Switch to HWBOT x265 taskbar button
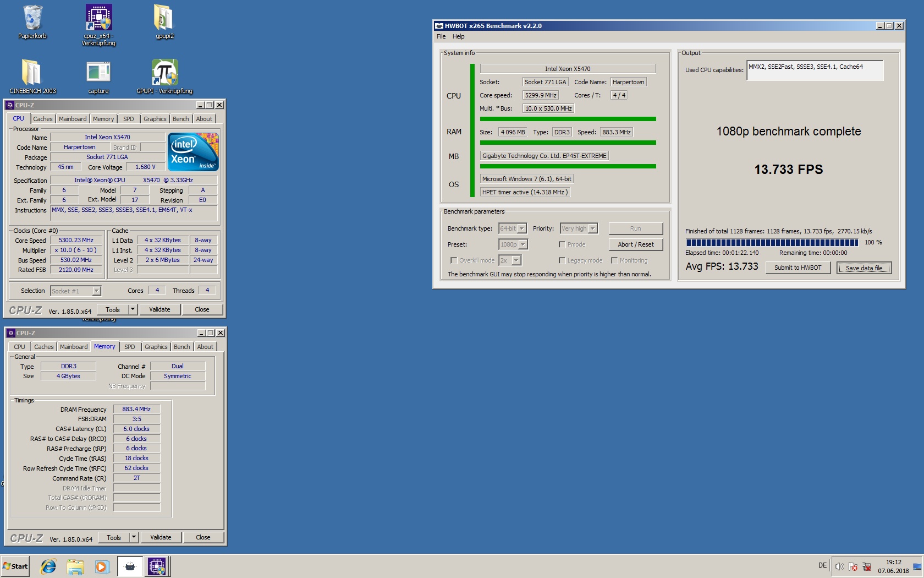This screenshot has width=924, height=578. [130, 566]
